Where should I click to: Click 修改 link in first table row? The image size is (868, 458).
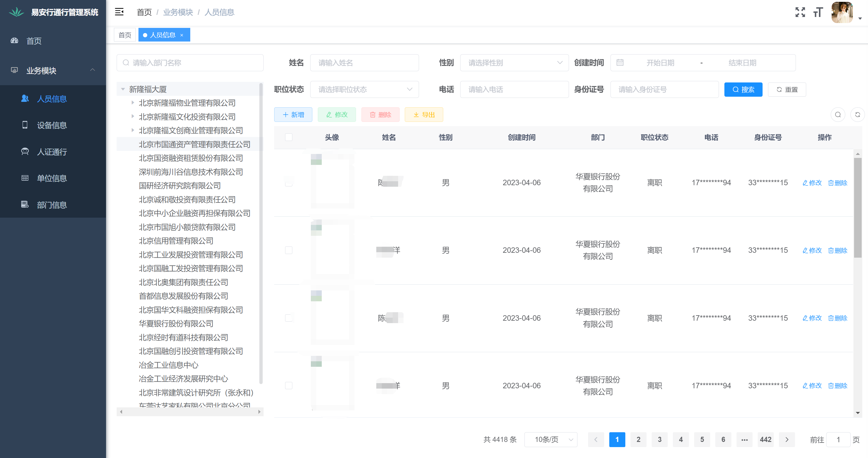812,183
